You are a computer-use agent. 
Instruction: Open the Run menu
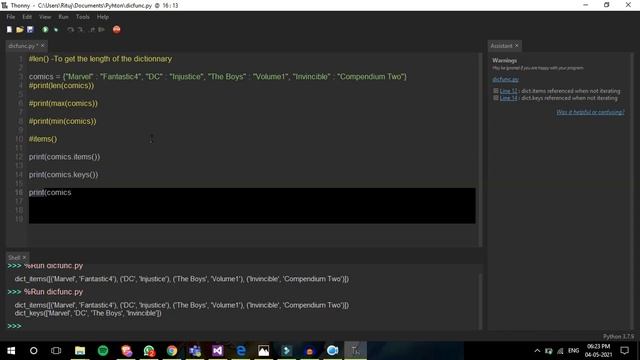tap(63, 17)
